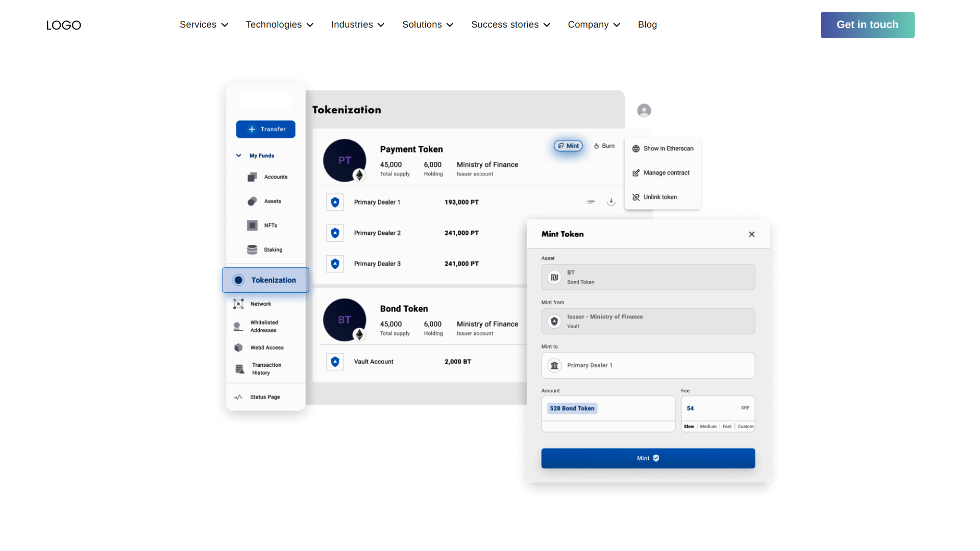
Task: Click the Mint pill for Payment Token
Action: [568, 146]
